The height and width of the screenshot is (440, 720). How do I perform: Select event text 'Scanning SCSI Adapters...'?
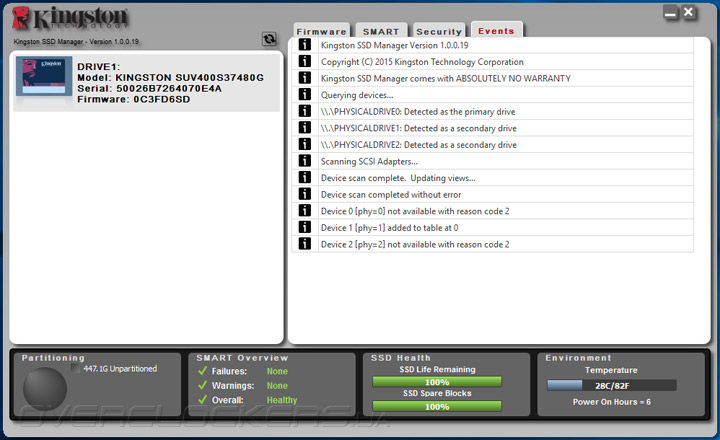tap(369, 162)
